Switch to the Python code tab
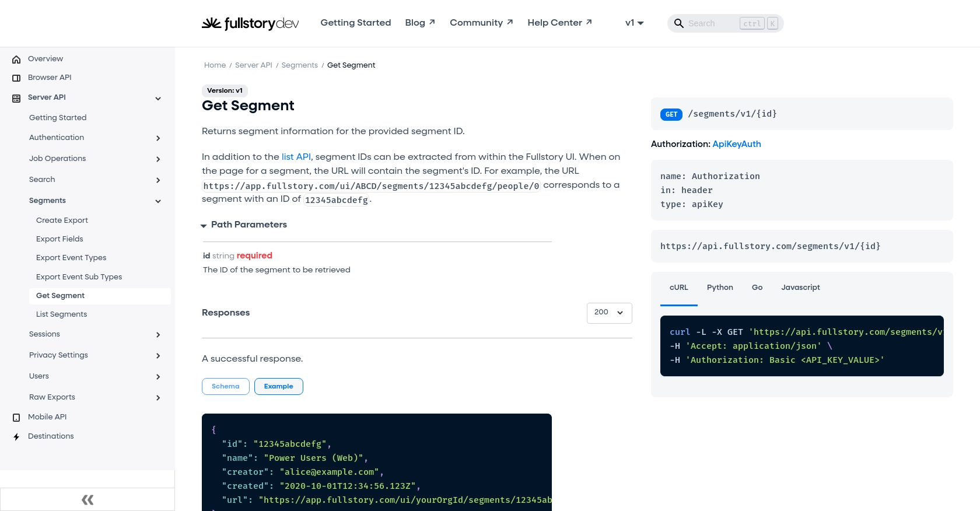This screenshot has height=511, width=980. coord(720,288)
